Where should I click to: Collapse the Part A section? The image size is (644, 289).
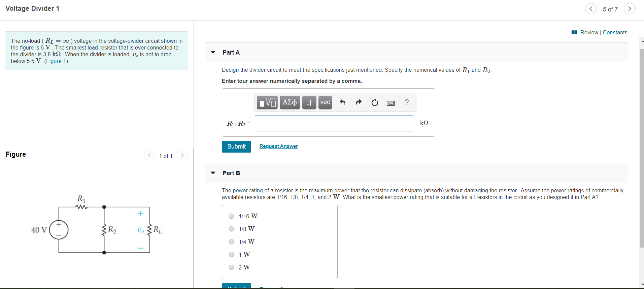tap(213, 52)
